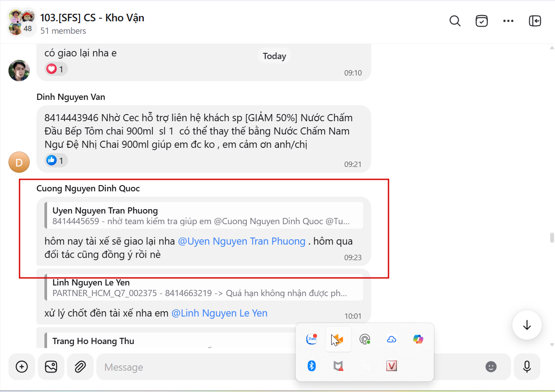Open the group avatar of 103.[SFS] CS - Kho Vận
Screen dimensions: 555x392
[x=22, y=22]
